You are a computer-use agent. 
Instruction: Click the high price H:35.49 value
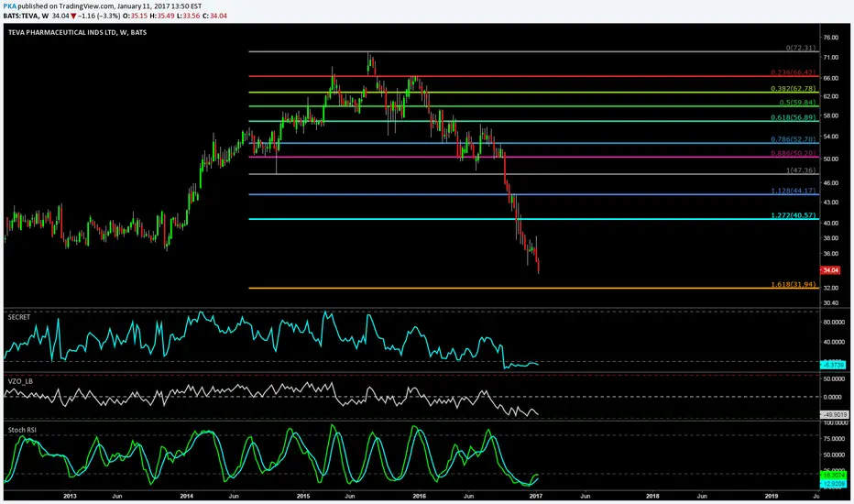coord(162,16)
